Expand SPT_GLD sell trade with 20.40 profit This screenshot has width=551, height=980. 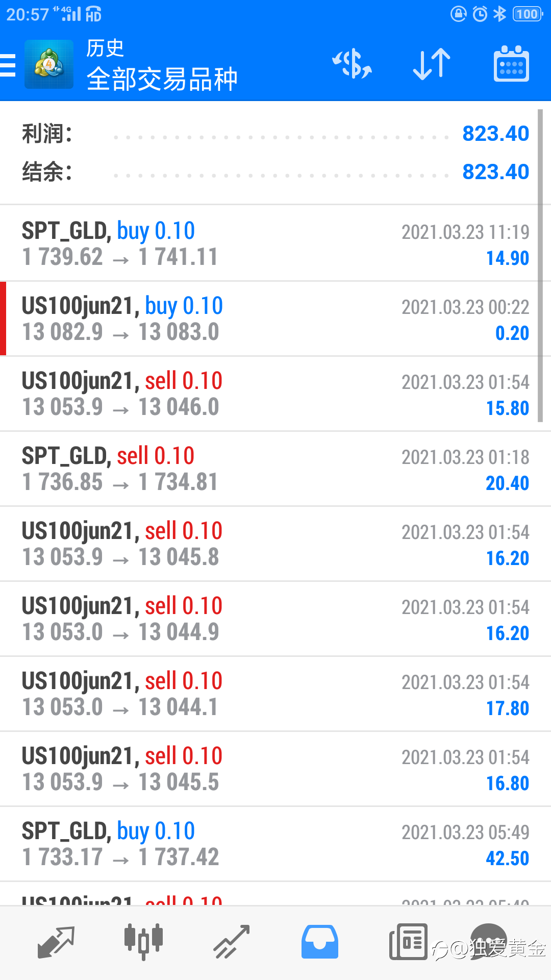pos(275,469)
